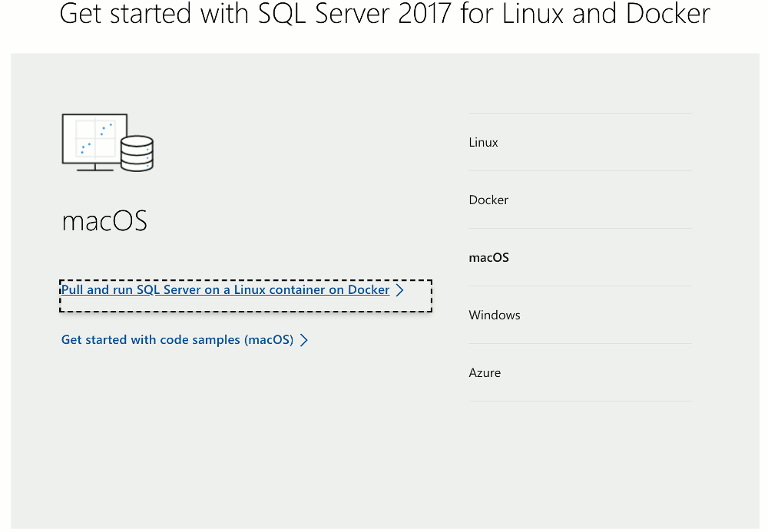Click the large macOS heading
The width and height of the screenshot is (768, 532).
pos(104,221)
